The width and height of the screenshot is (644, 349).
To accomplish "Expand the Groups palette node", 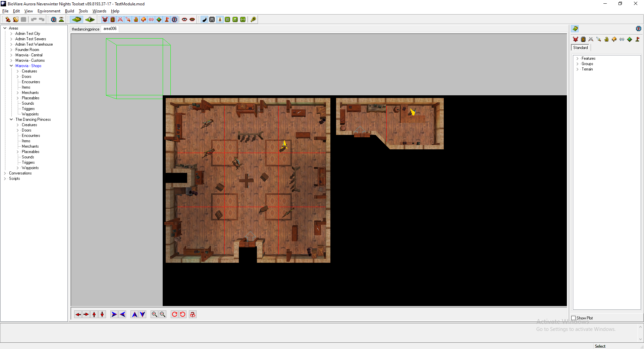I will tap(578, 64).
